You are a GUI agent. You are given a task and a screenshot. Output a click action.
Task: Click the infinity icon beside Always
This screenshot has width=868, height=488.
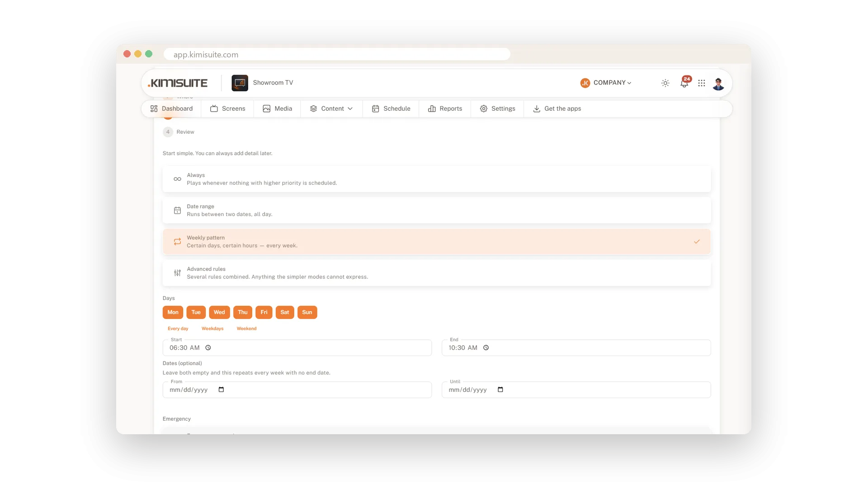(x=177, y=179)
